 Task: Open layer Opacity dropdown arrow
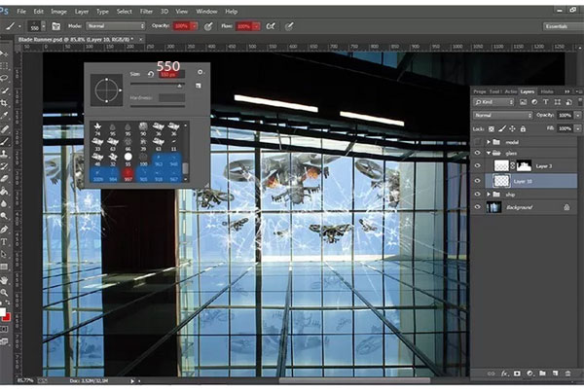[x=577, y=116]
